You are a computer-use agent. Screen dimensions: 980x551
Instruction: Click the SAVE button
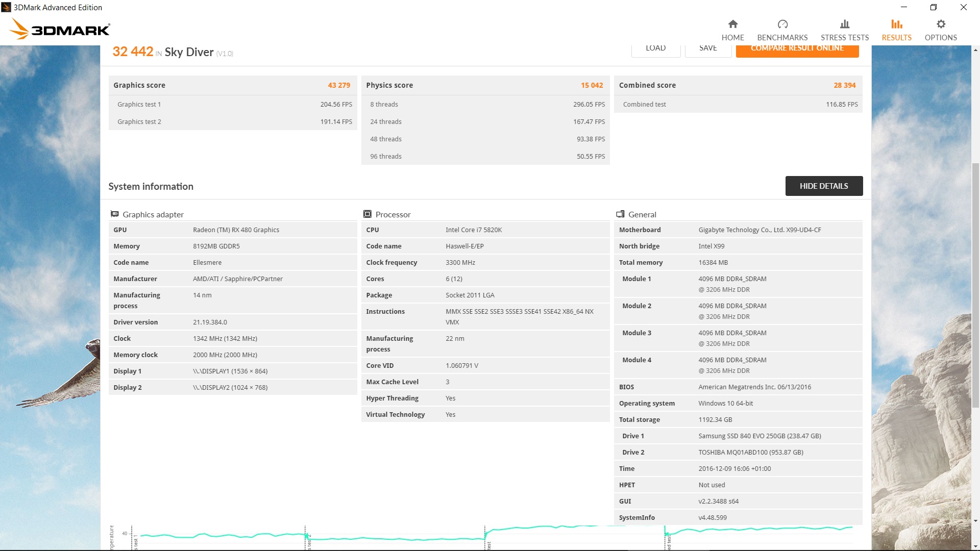click(x=708, y=51)
